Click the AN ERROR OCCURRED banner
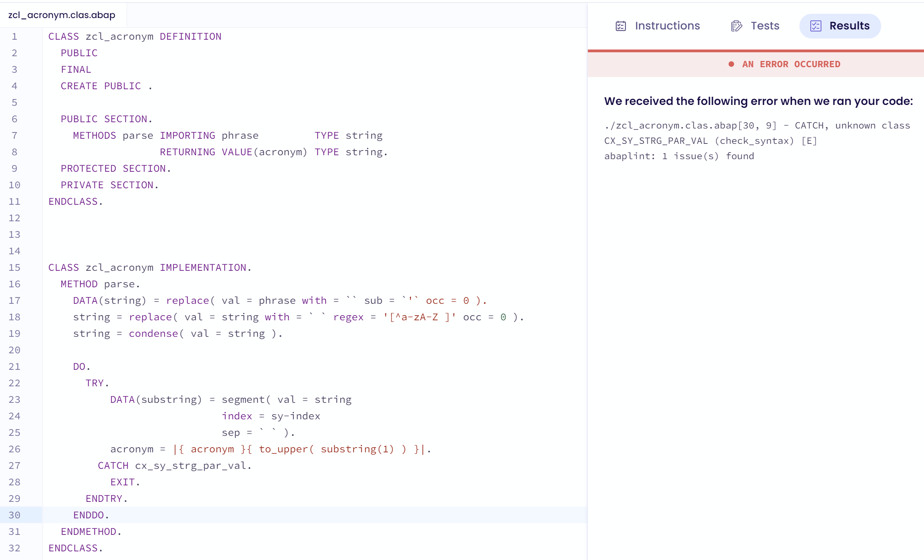 (x=791, y=64)
